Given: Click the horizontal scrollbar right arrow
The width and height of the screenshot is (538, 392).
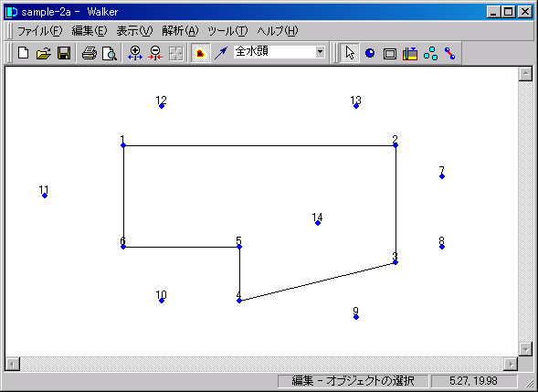Looking at the screenshot, I should pos(511,364).
